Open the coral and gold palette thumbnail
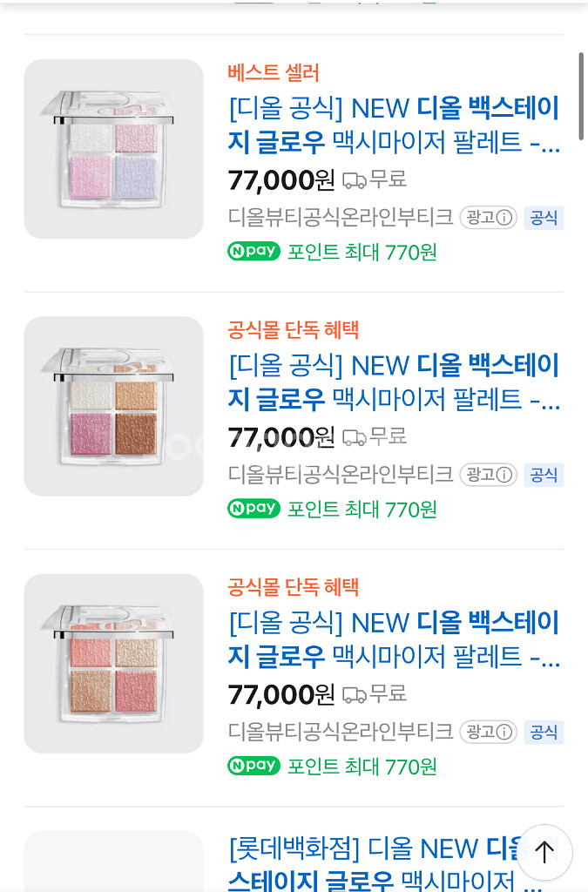This screenshot has width=588, height=892. point(113,663)
